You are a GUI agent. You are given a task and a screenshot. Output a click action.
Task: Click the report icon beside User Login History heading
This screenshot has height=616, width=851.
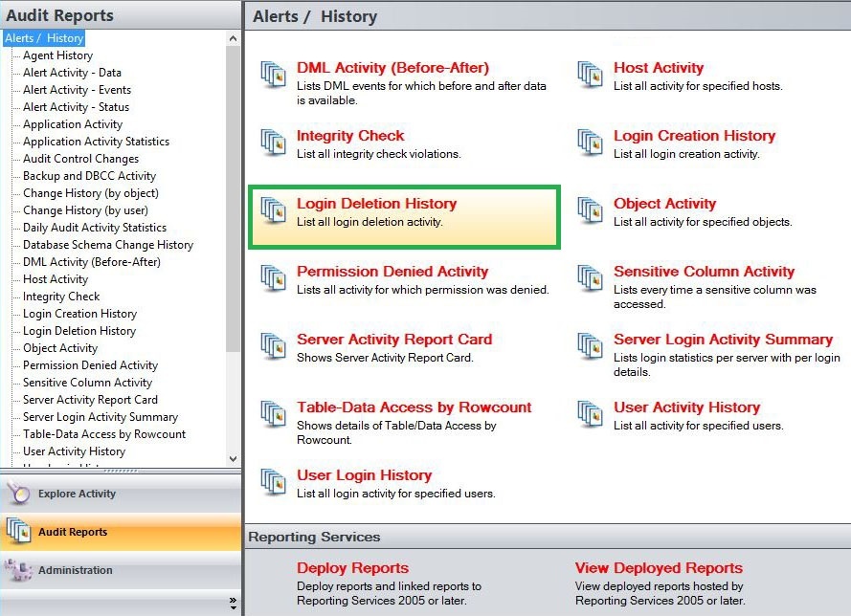tap(273, 481)
